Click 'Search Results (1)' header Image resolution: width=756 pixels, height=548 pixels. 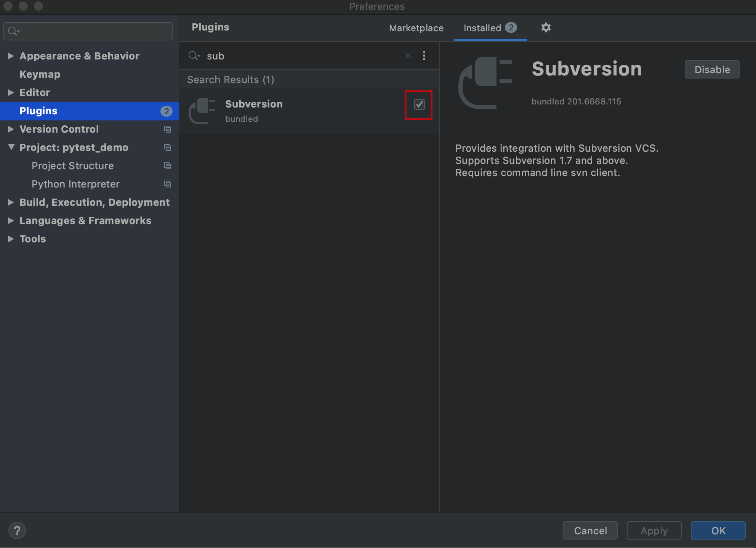231,80
